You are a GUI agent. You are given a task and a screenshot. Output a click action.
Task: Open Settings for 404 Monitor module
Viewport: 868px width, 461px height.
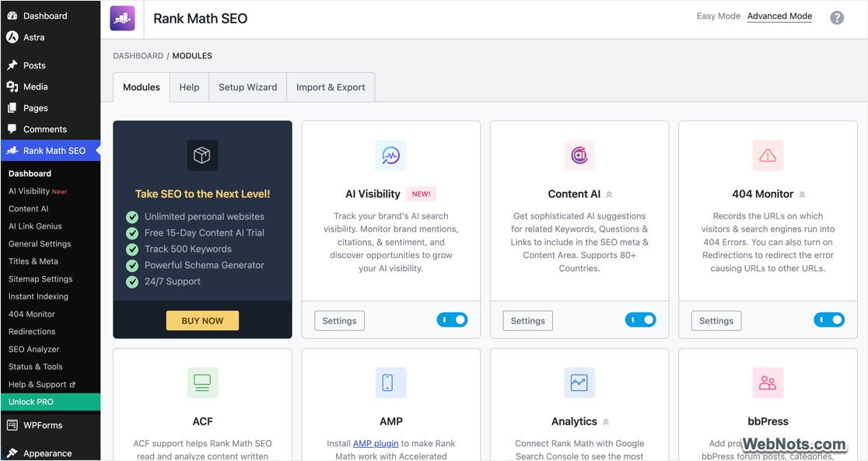point(716,320)
